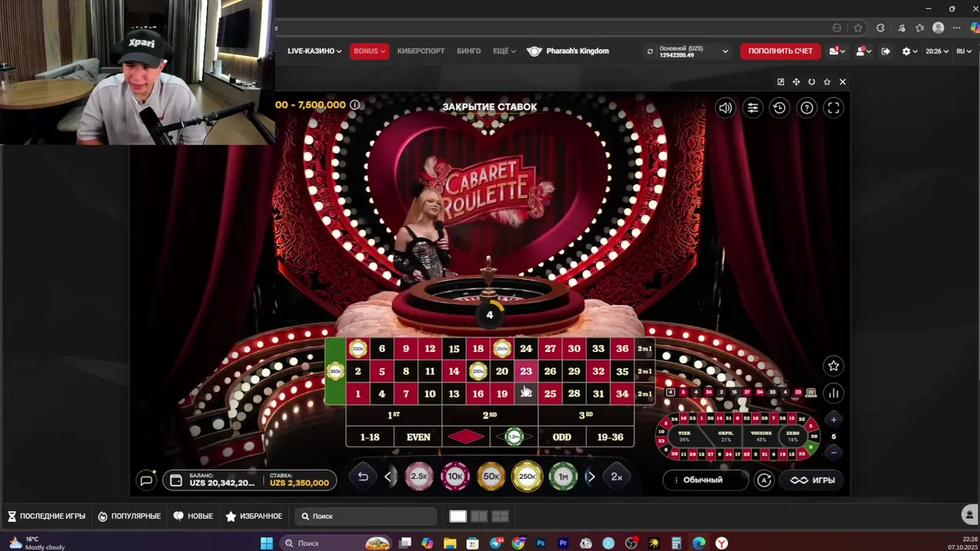Screen dimensions: 980x551
Task: Open Photoshop from the taskbar
Action: coord(541,543)
